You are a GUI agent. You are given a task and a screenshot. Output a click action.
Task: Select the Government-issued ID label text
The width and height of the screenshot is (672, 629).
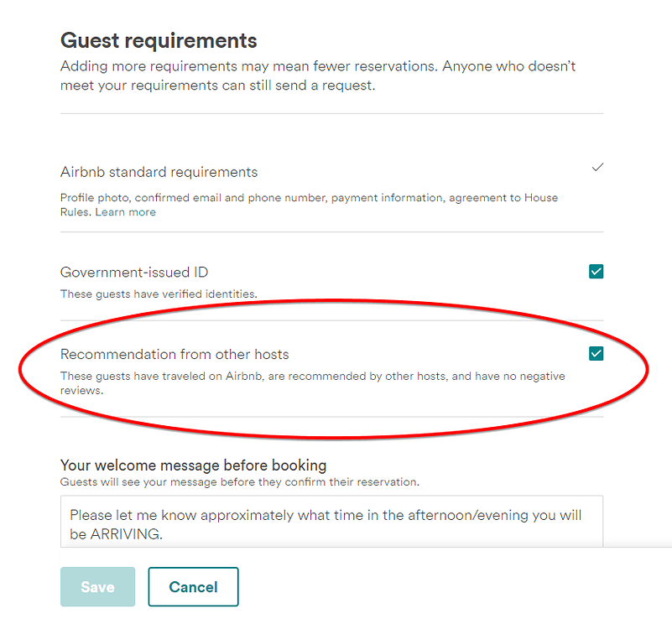click(x=133, y=272)
